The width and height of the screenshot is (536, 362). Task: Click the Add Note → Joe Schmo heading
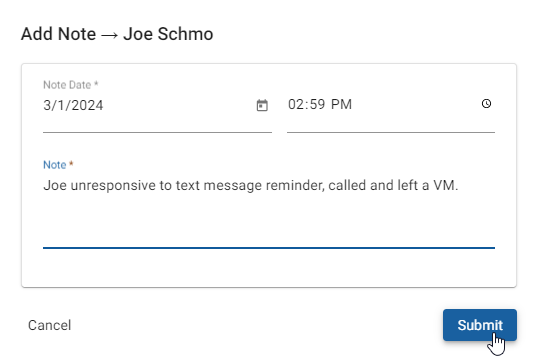117,34
